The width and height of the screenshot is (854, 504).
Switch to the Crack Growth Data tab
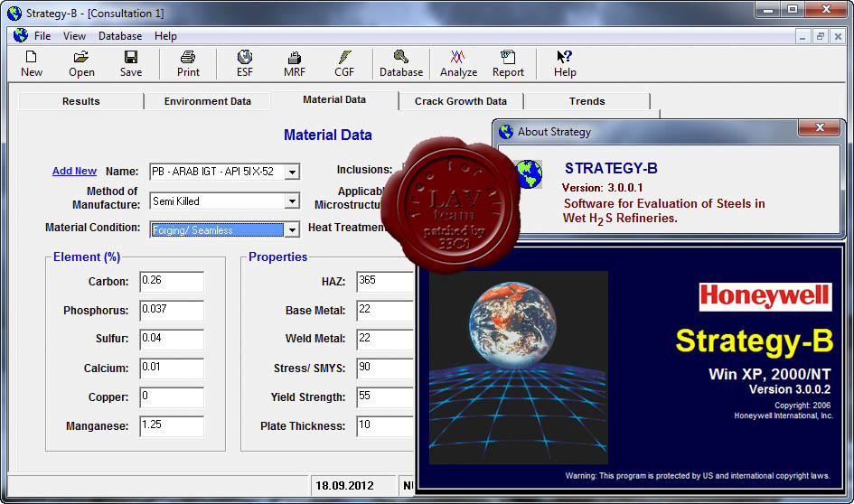pyautogui.click(x=461, y=101)
